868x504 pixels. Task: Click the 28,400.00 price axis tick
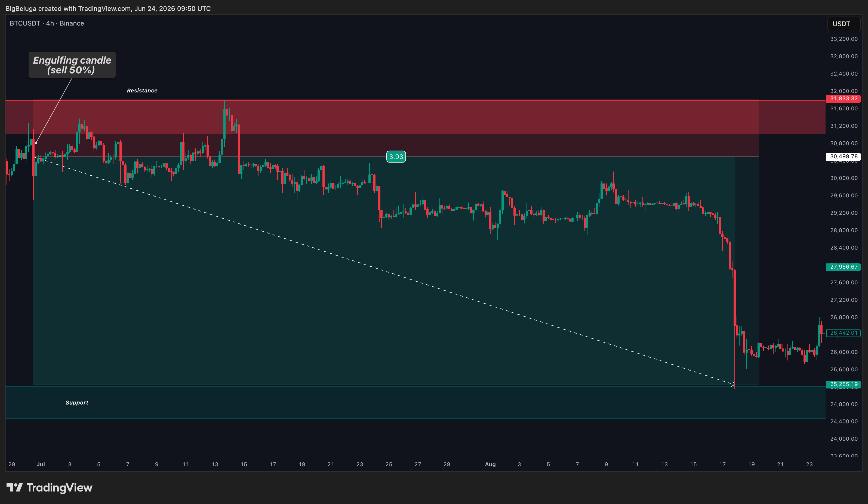[x=844, y=248]
